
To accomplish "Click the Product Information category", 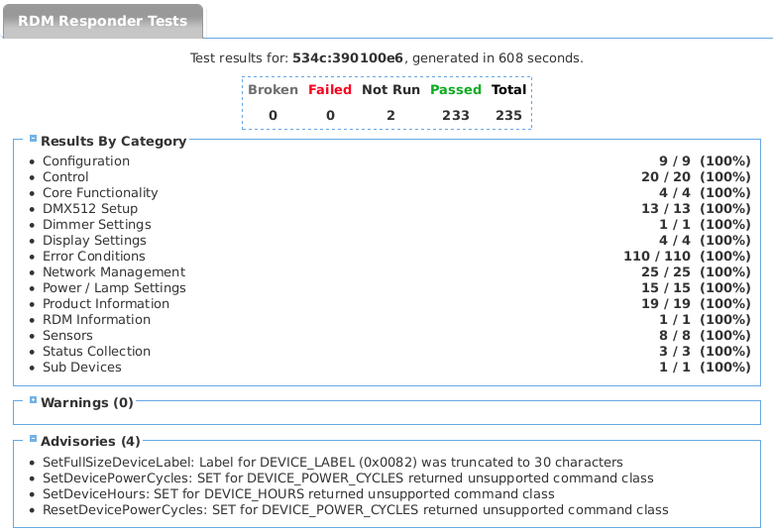I will [x=106, y=303].
